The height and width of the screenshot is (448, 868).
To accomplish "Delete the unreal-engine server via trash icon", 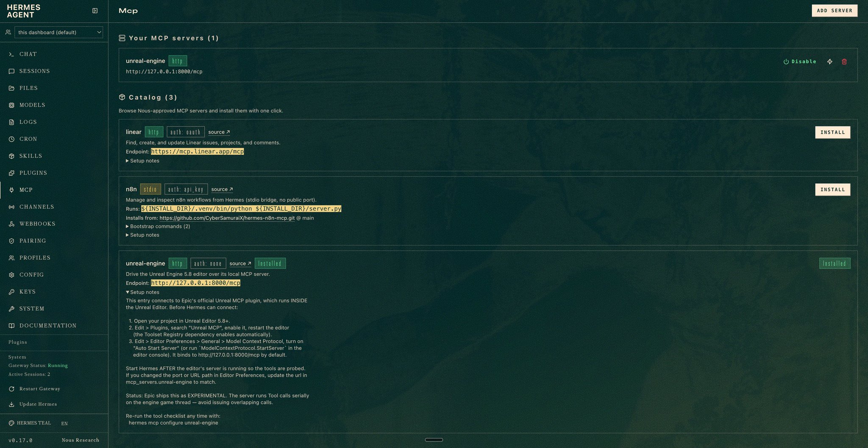I will coord(844,62).
